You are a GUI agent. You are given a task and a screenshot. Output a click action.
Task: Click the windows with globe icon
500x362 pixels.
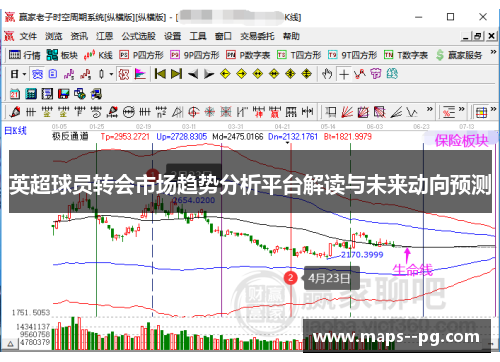coord(80,94)
